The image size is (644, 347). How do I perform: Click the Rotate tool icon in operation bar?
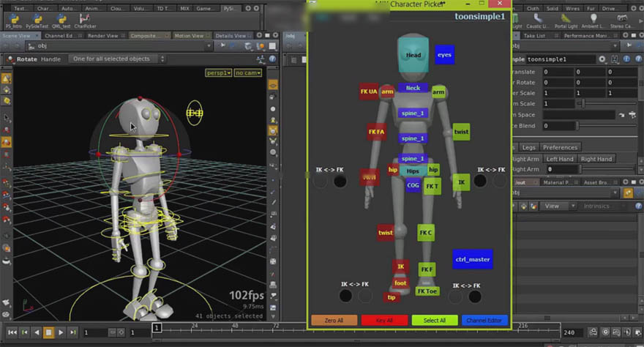coord(11,59)
